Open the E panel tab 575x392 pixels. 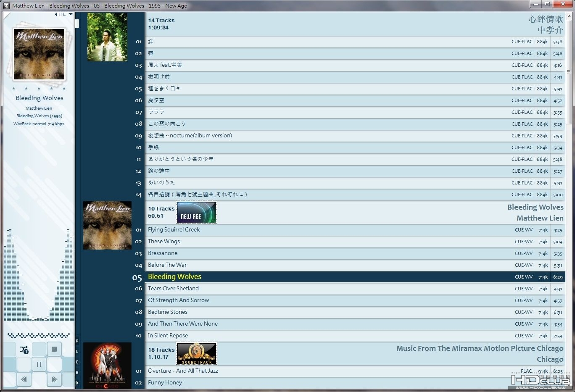click(77, 362)
